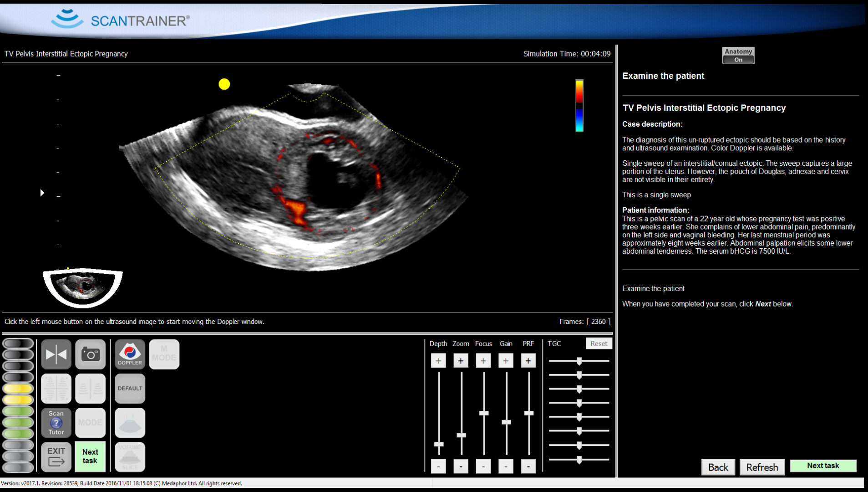Click the Focus slider handle

[x=483, y=413]
